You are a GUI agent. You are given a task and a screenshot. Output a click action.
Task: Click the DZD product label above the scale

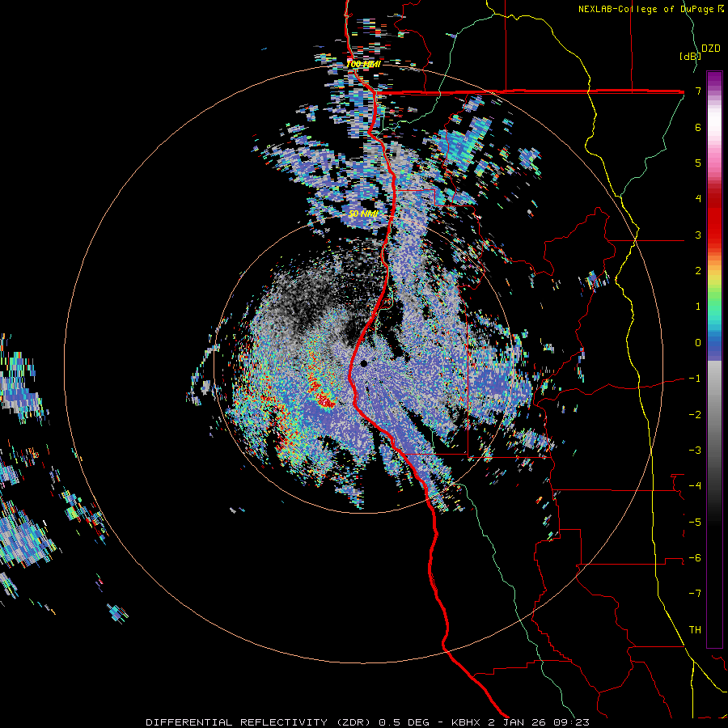pos(710,49)
